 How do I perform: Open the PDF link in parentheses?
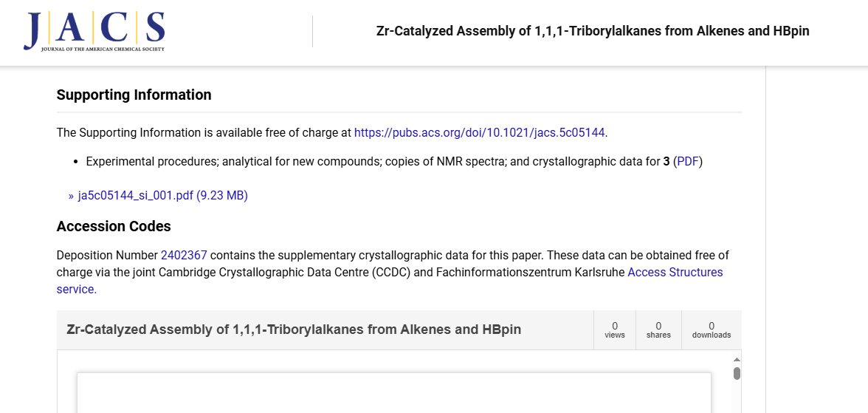(x=688, y=162)
